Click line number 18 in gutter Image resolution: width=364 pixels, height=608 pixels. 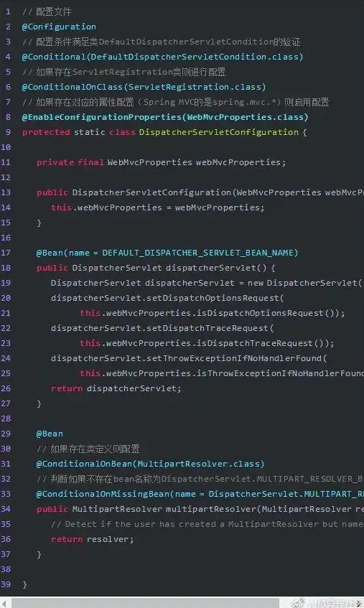(6, 268)
